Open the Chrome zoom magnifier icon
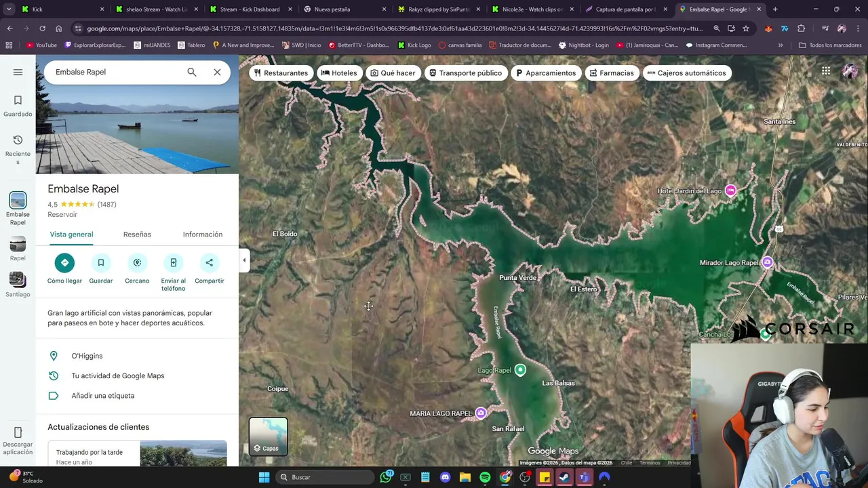 (716, 28)
